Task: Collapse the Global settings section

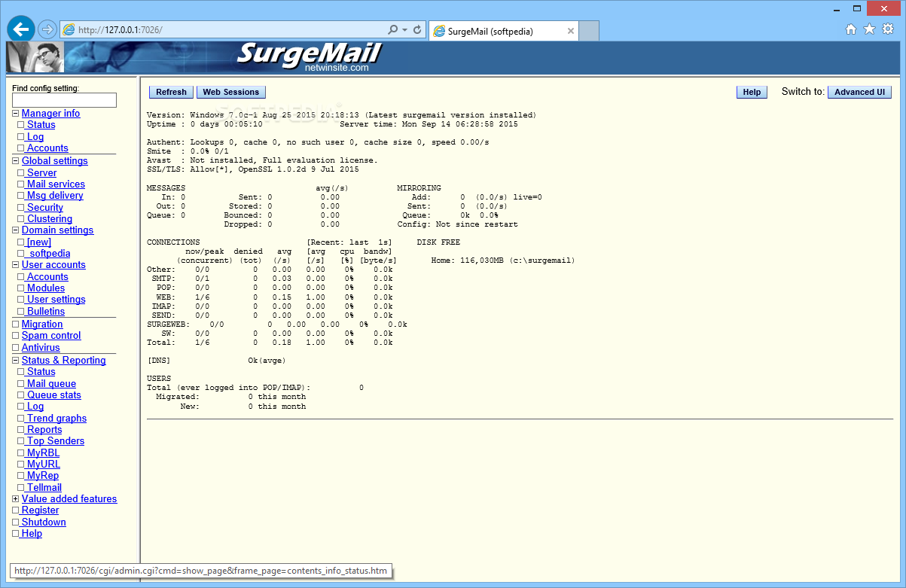Action: pos(16,161)
